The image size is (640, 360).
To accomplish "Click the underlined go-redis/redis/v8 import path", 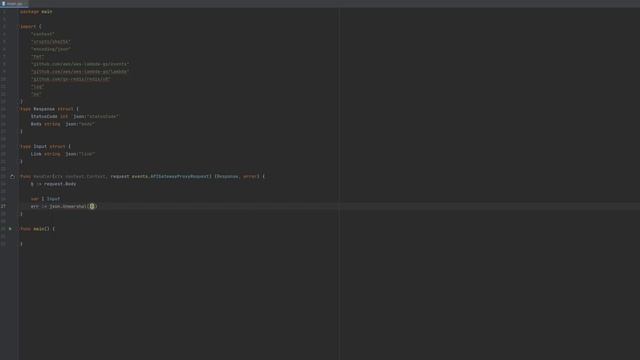I will 71,79.
